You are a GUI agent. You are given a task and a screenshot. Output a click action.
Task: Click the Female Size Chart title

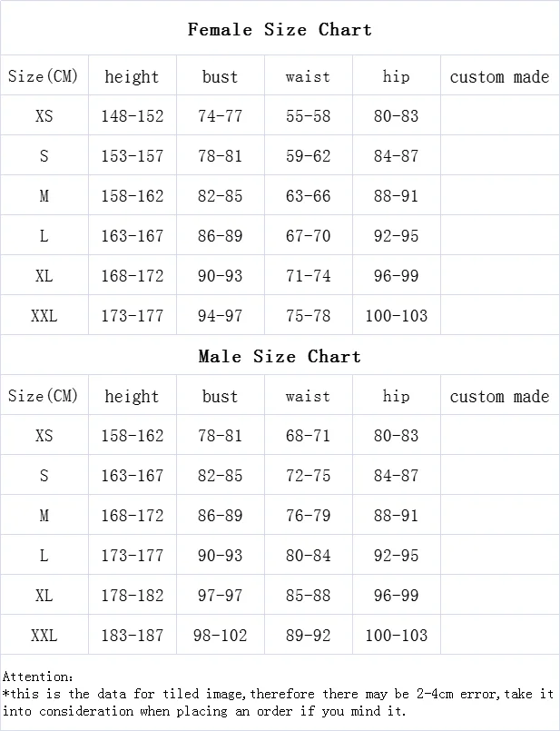click(280, 29)
